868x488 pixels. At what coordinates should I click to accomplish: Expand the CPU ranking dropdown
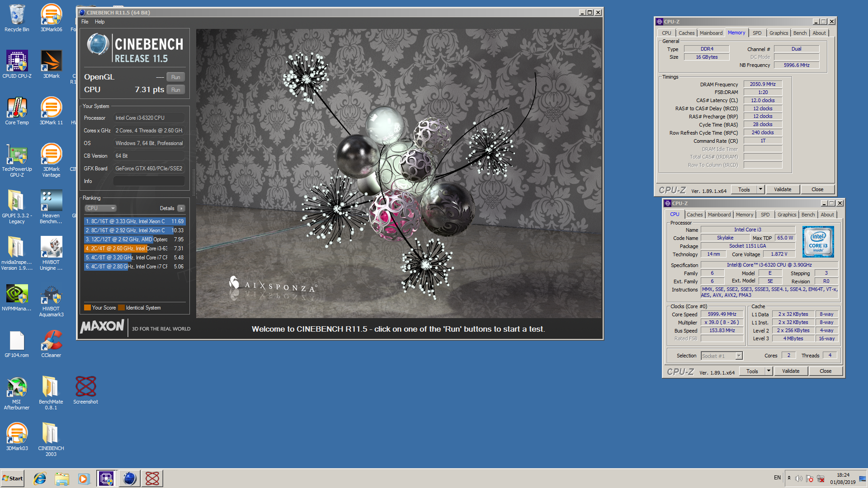[100, 208]
